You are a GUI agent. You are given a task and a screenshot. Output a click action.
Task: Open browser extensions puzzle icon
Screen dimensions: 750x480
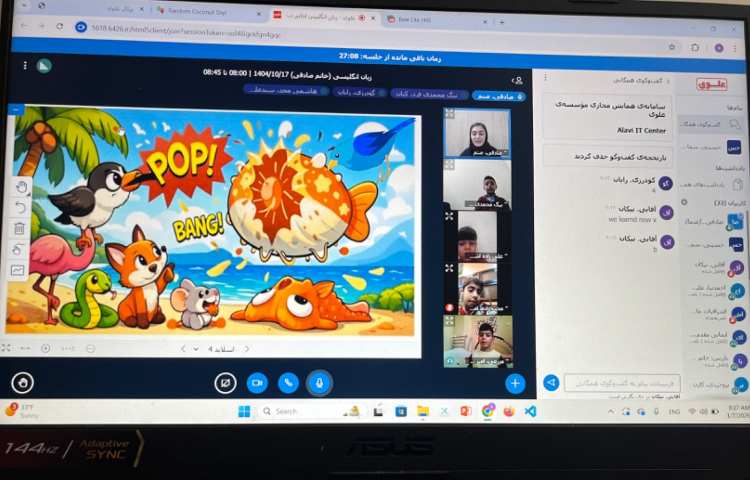coord(695,47)
